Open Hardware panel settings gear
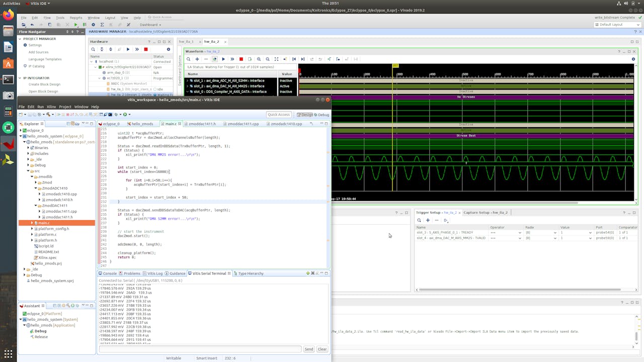Viewport: 644px width, 362px height. [x=169, y=49]
